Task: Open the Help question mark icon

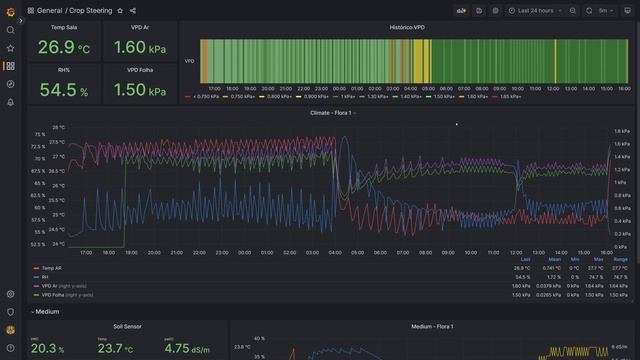Action: click(11, 348)
